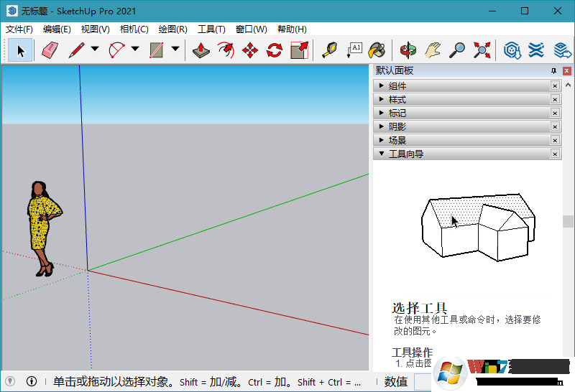Image resolution: width=575 pixels, height=392 pixels.
Task: Select the Zoom magnifier tool
Action: 457,50
